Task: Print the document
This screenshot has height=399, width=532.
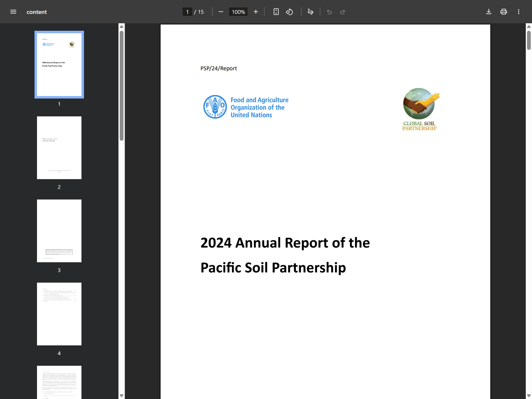Action: pyautogui.click(x=504, y=12)
